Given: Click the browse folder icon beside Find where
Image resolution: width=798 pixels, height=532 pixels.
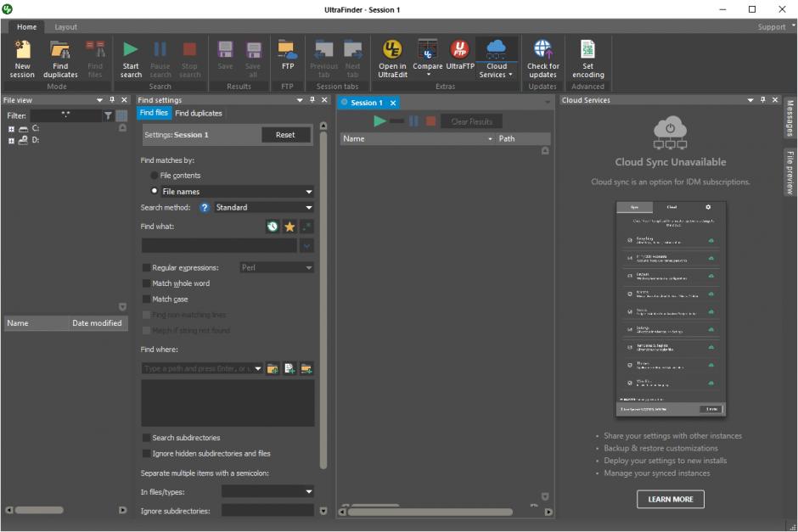Looking at the screenshot, I should coord(273,369).
